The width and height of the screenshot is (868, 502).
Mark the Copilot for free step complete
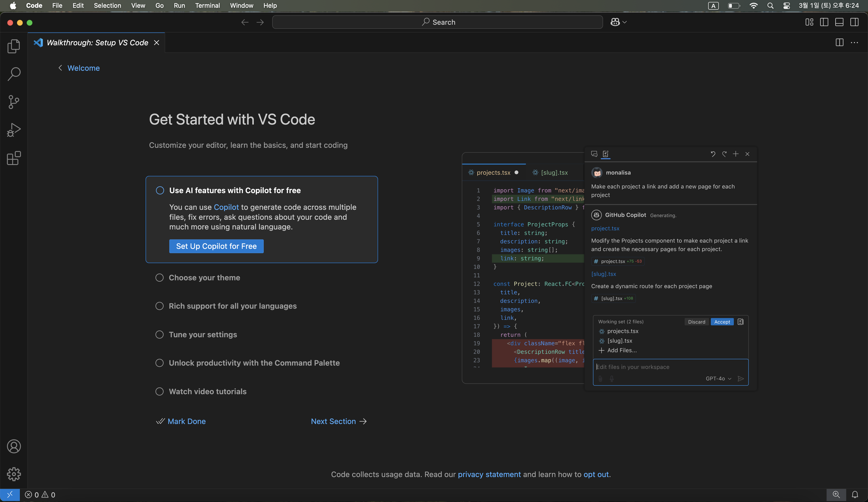click(160, 190)
